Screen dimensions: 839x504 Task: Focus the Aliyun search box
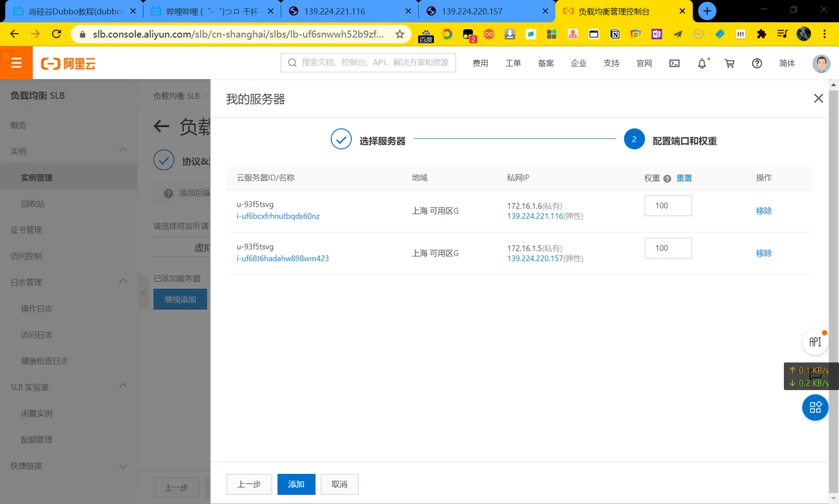point(368,62)
